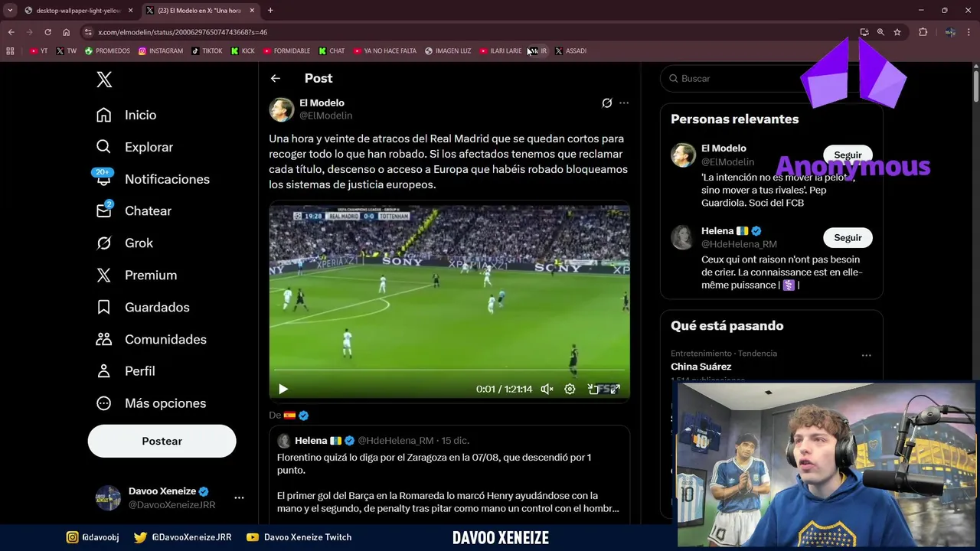The width and height of the screenshot is (980, 551).
Task: Click the Postear button
Action: 162,441
